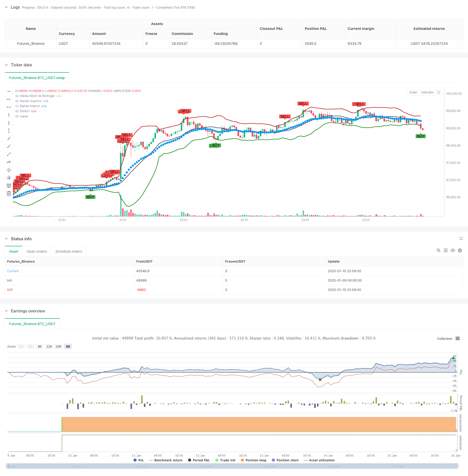Switch to the Open orders tab

pyautogui.click(x=37, y=251)
